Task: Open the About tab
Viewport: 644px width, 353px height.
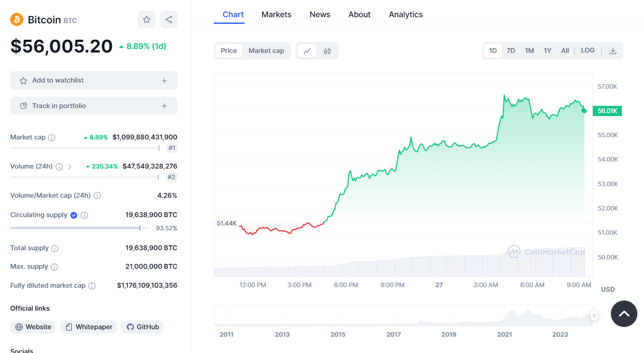Action: click(x=360, y=15)
